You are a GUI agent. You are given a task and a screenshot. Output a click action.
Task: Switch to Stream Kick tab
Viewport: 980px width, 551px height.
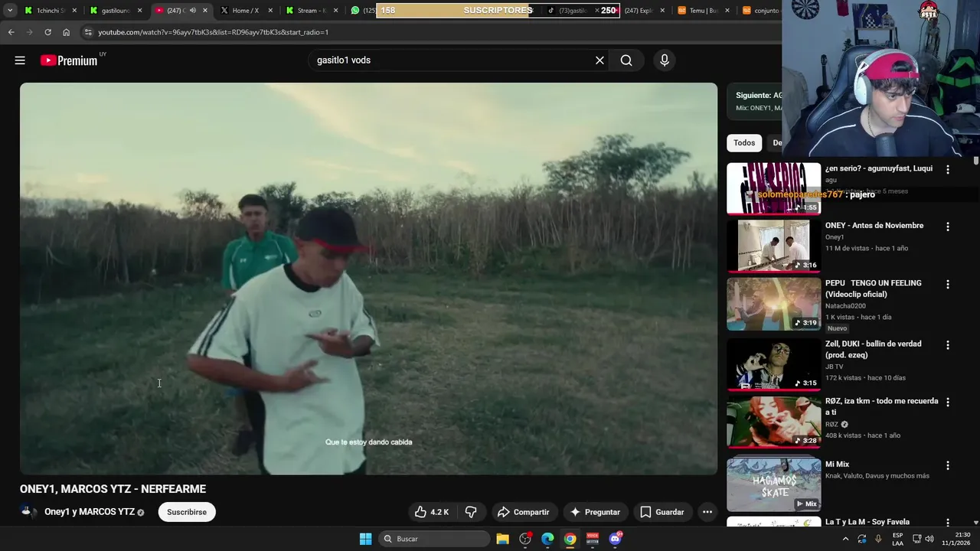pyautogui.click(x=311, y=11)
